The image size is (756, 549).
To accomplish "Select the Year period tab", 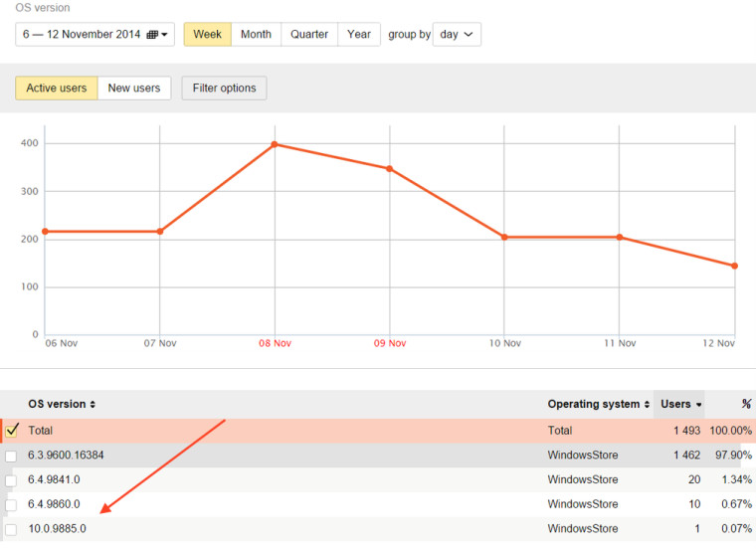I will point(359,35).
